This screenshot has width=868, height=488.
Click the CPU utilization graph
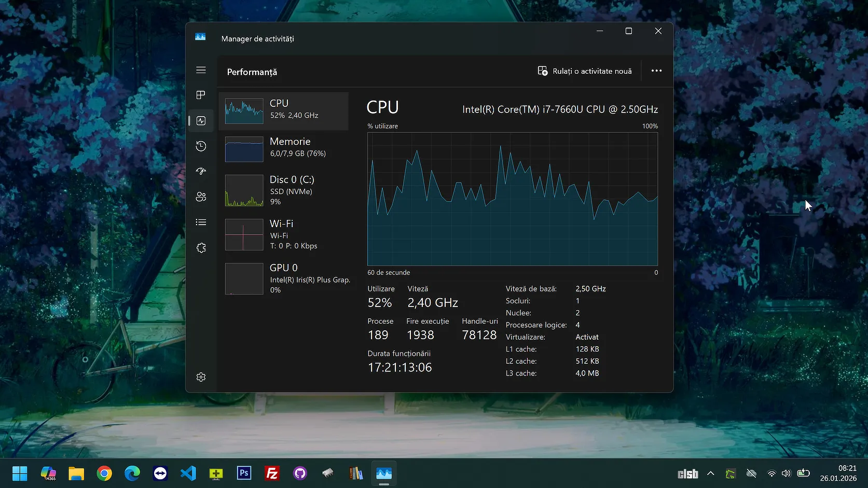coord(512,199)
